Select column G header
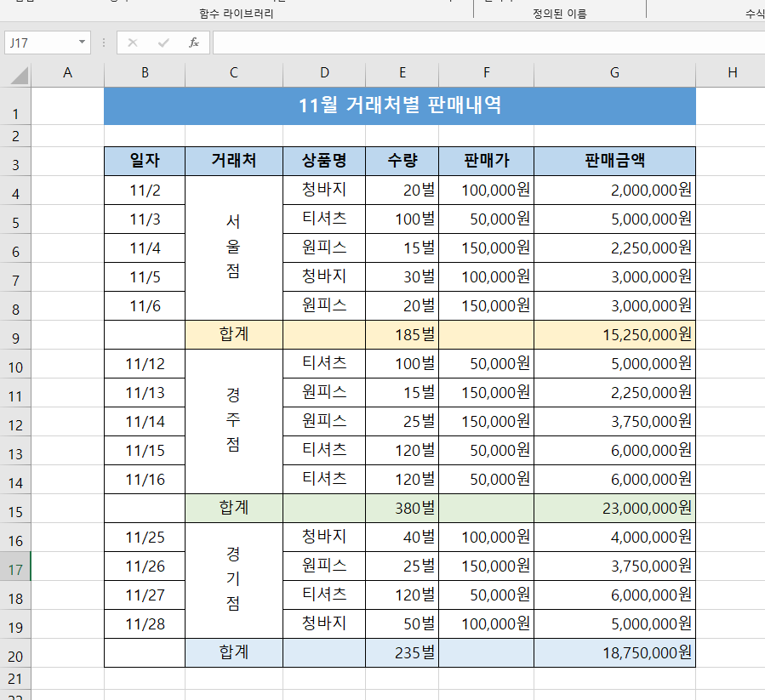The height and width of the screenshot is (700, 765). (x=614, y=73)
